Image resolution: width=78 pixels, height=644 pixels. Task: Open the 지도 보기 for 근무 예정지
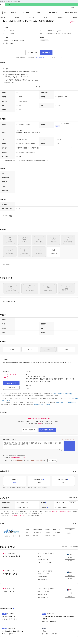[x=73, y=148]
